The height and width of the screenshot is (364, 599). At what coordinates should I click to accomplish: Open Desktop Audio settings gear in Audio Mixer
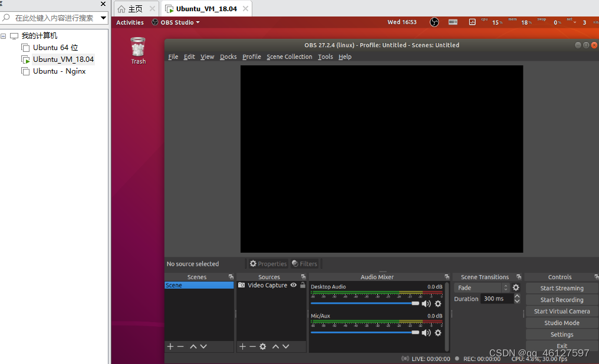tap(437, 303)
